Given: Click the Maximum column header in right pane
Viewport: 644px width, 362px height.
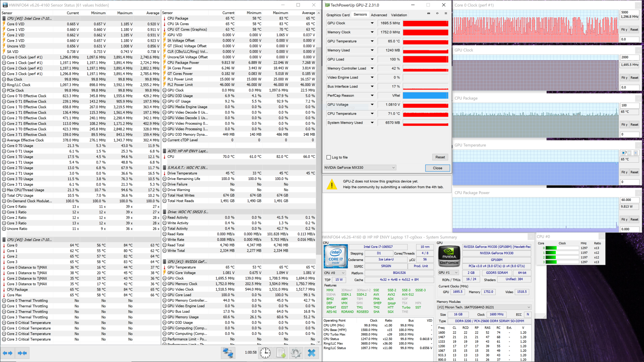Looking at the screenshot, I should [x=280, y=13].
